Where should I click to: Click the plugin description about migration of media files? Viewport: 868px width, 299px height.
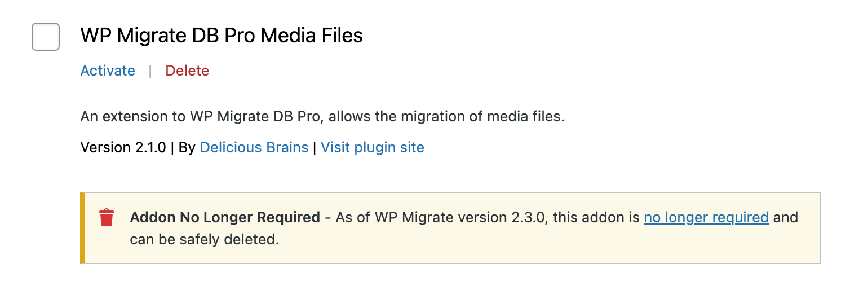tap(322, 117)
